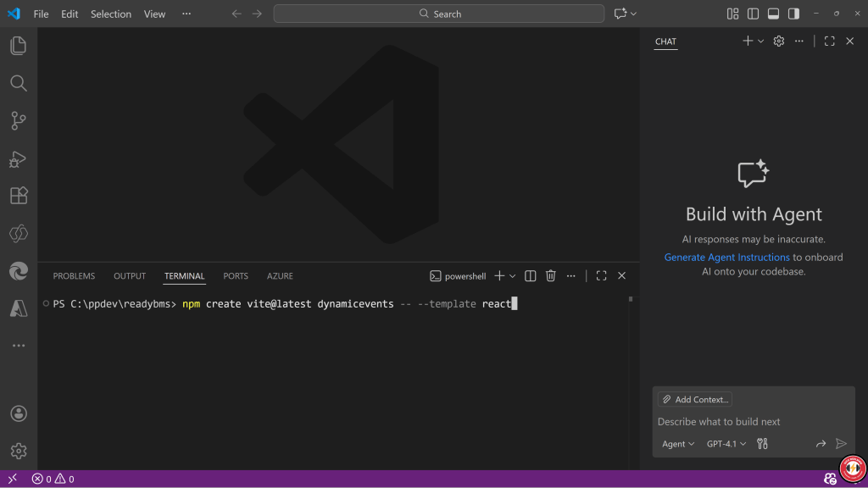The height and width of the screenshot is (488, 868).
Task: Toggle the secondary side bar visibility
Action: tap(793, 14)
